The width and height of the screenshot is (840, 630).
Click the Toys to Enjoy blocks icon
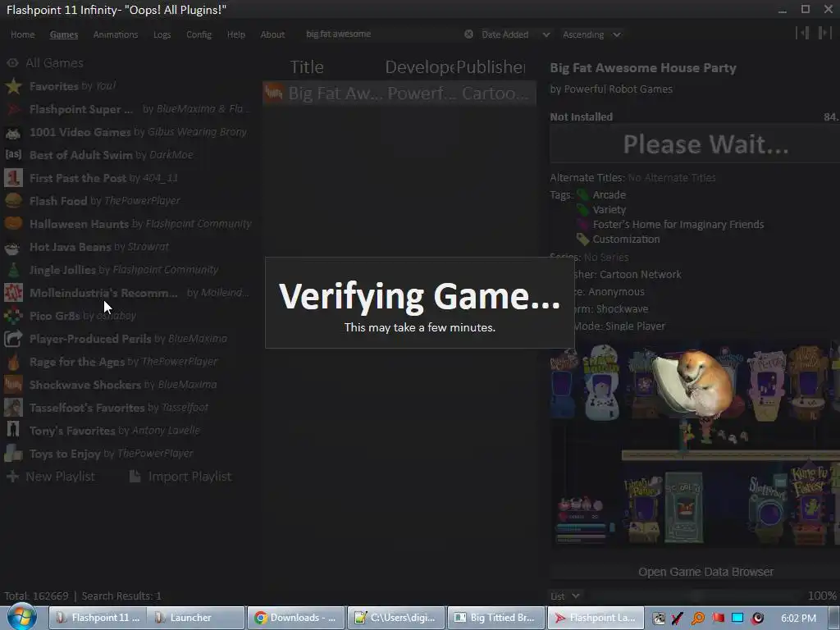coord(13,454)
